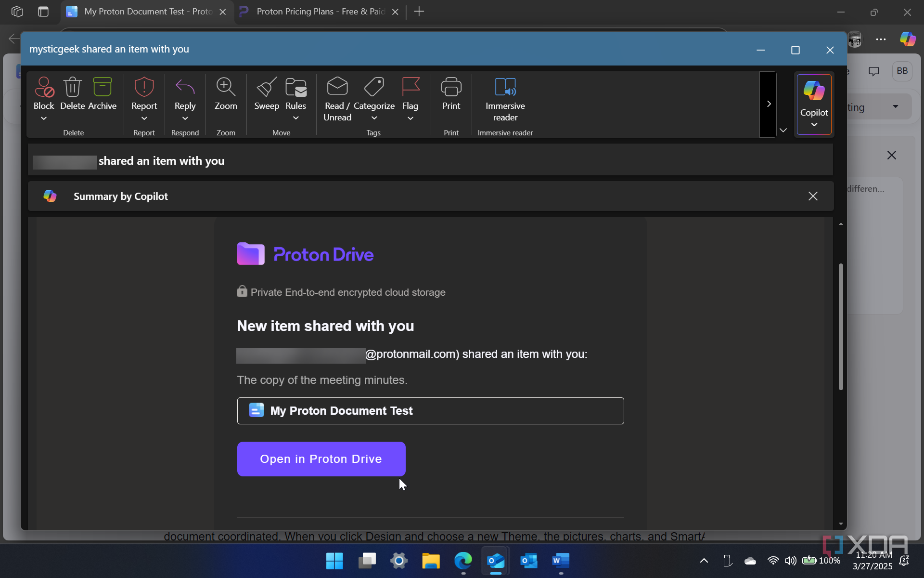Viewport: 924px width, 578px height.
Task: Click the Categorize tag icon
Action: pyautogui.click(x=374, y=87)
